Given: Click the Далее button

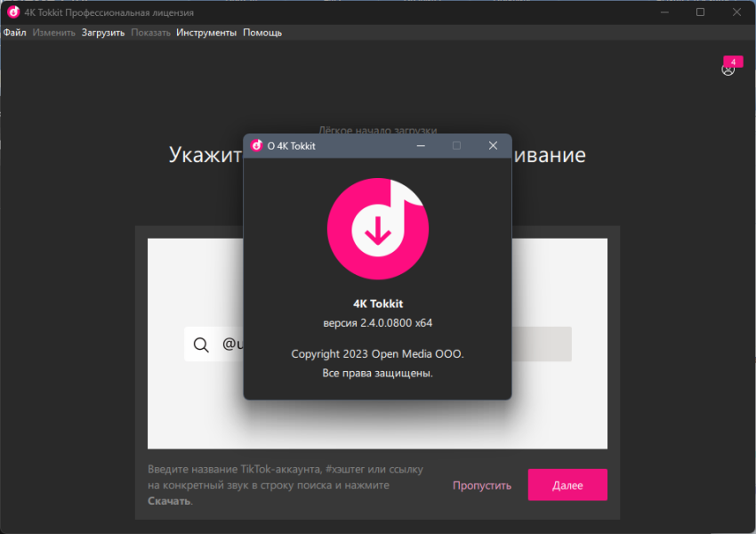Looking at the screenshot, I should (x=567, y=485).
